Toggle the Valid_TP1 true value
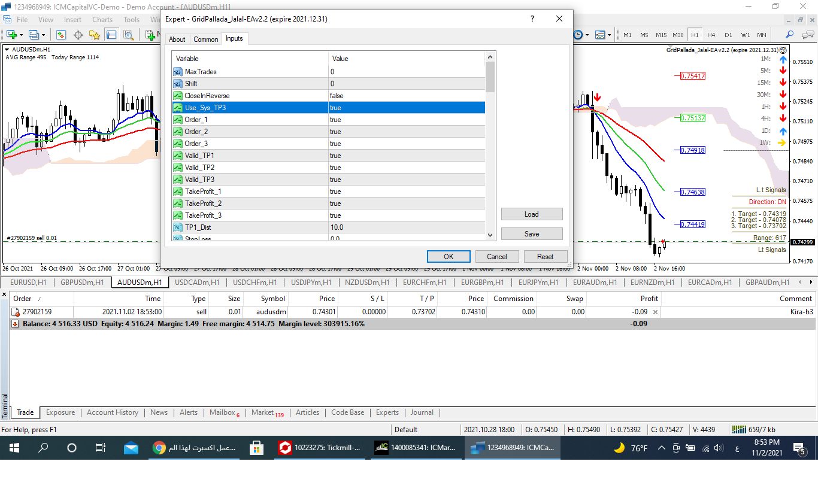The height and width of the screenshot is (504, 818). coord(407,156)
